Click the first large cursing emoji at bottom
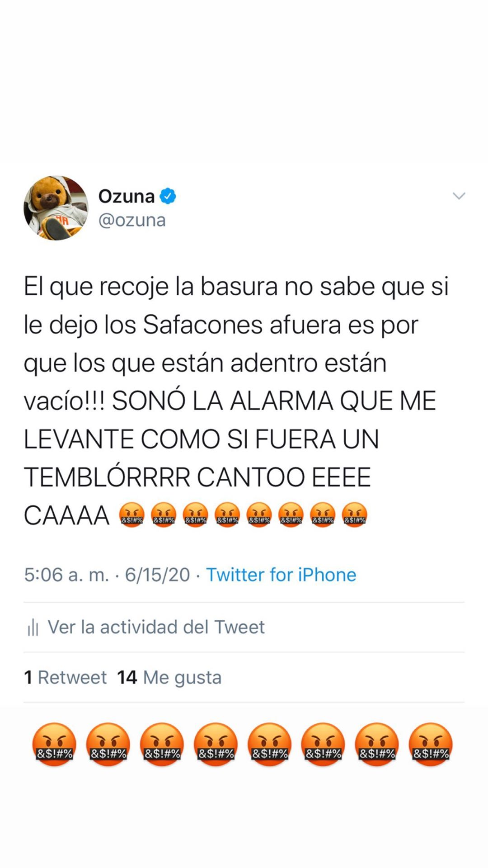488x868 pixels. tap(54, 745)
